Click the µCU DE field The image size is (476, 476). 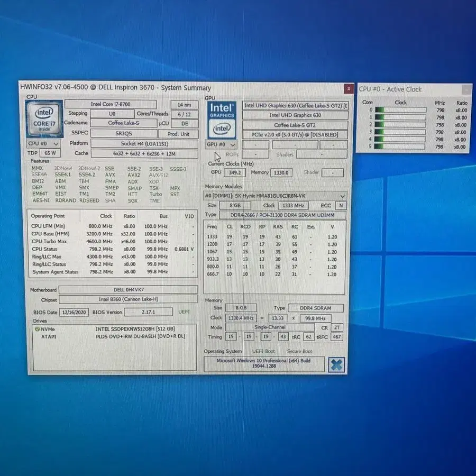click(x=185, y=124)
